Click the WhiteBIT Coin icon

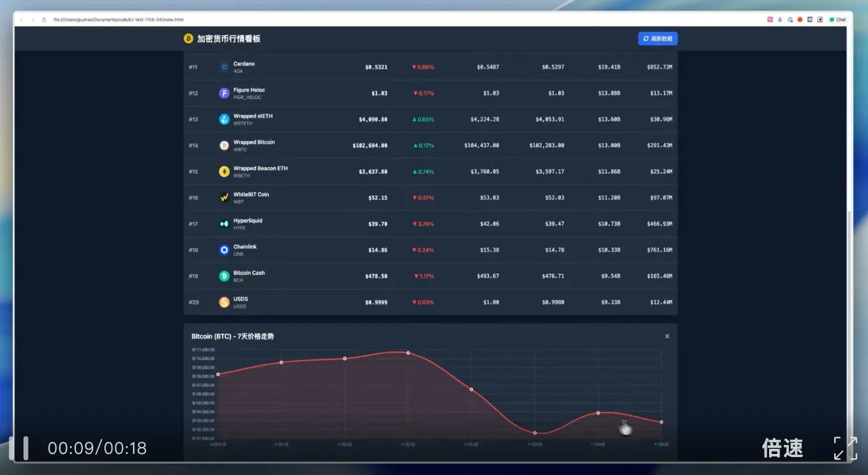[224, 197]
